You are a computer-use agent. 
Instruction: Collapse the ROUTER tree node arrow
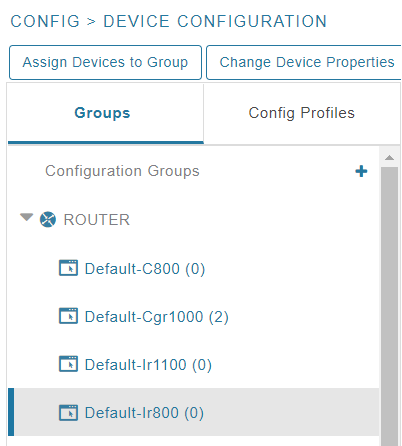pyautogui.click(x=26, y=218)
